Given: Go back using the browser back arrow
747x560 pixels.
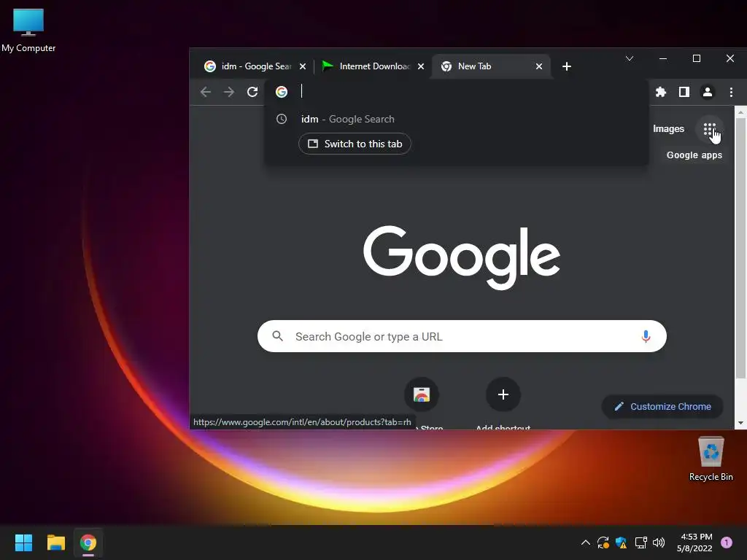Looking at the screenshot, I should click(x=205, y=92).
